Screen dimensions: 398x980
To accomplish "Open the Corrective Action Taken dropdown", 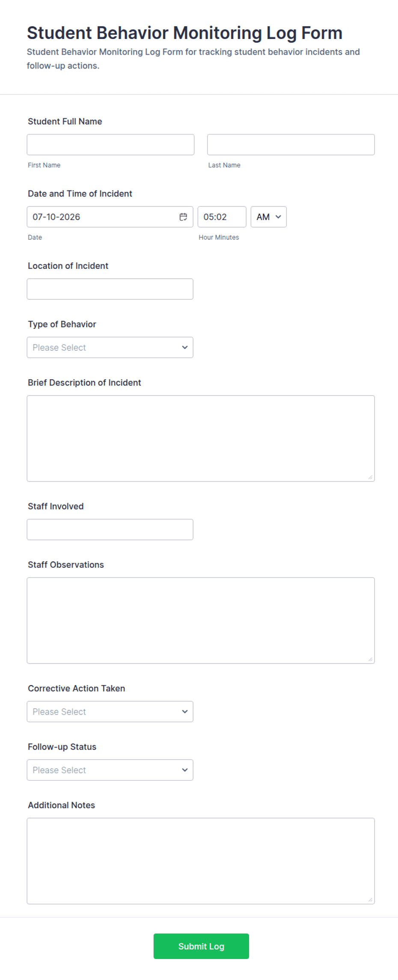I will (110, 712).
